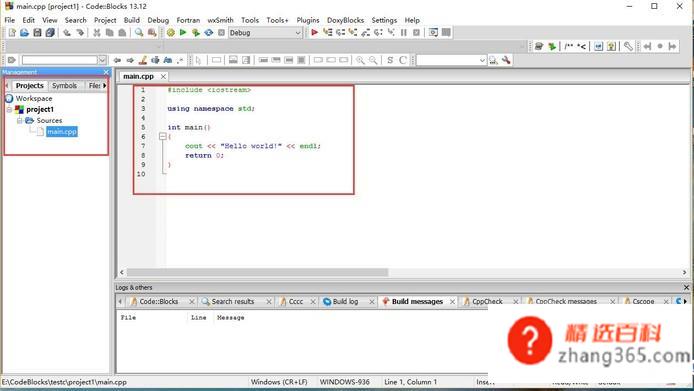Click the Copy toolbar icon
The width and height of the screenshot is (694, 391).
pos(109,33)
